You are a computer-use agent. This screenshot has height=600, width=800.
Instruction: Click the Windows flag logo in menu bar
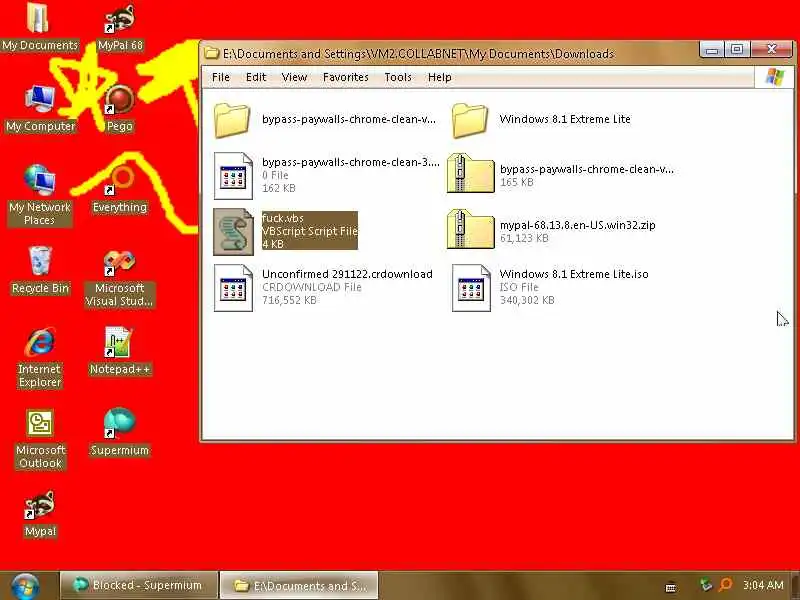pos(774,77)
